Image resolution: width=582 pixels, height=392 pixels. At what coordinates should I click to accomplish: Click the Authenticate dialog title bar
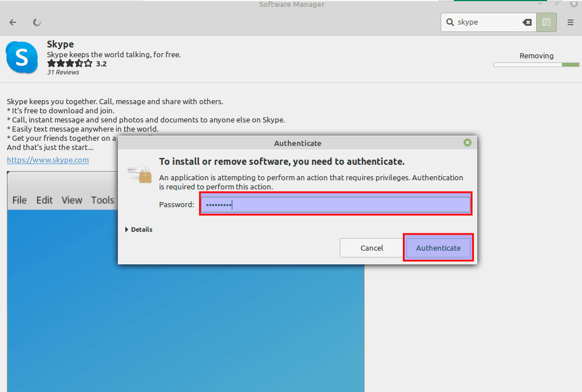pos(298,143)
